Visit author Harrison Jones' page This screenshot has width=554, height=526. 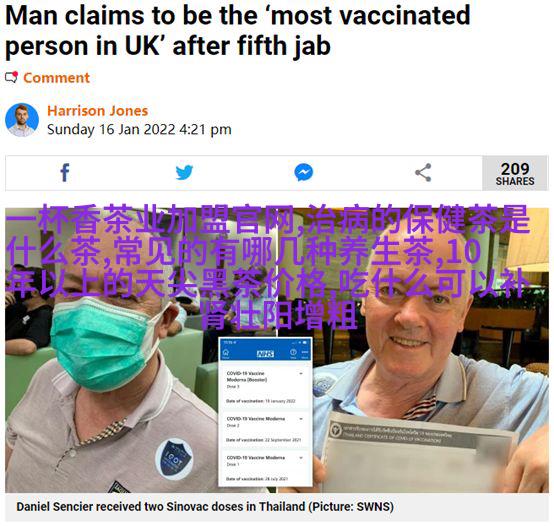tap(98, 111)
